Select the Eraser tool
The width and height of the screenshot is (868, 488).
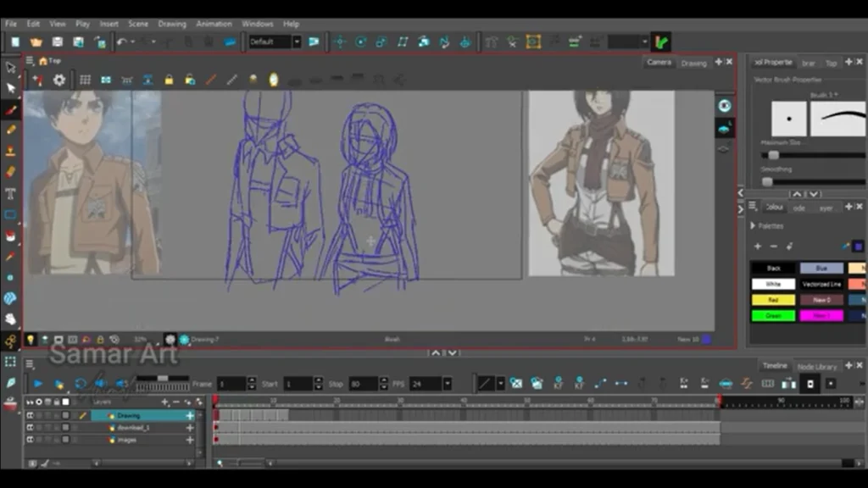pyautogui.click(x=10, y=169)
